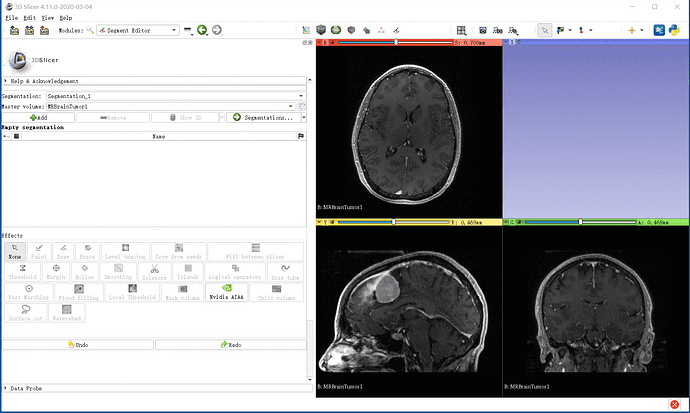Open the Master volume dropdown
Viewport: 690px width, 413px height.
pos(171,106)
